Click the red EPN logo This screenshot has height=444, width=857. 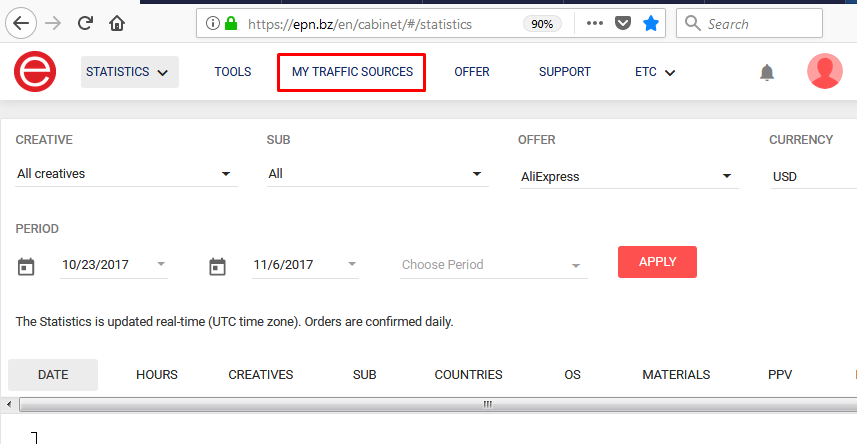point(35,72)
